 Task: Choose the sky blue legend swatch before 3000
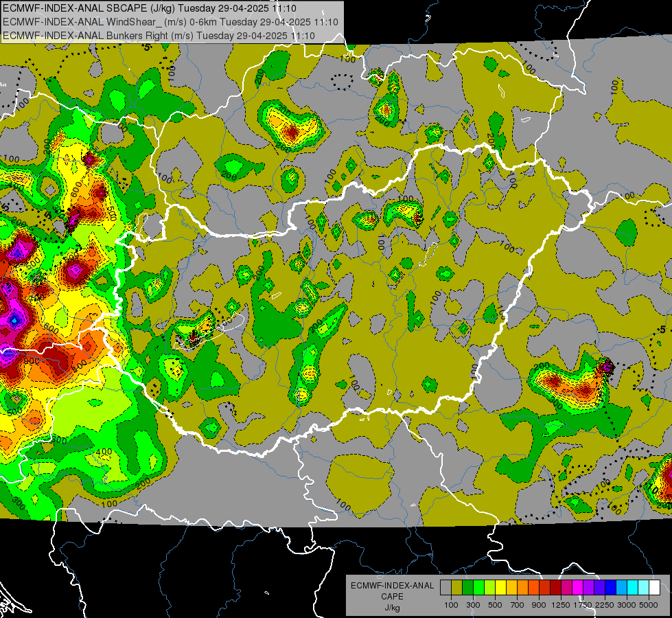click(622, 588)
